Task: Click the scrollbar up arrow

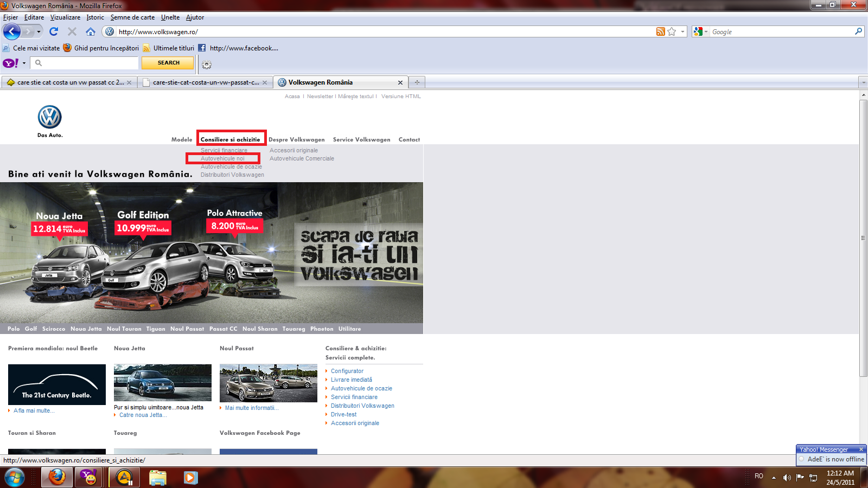Action: coord(863,95)
